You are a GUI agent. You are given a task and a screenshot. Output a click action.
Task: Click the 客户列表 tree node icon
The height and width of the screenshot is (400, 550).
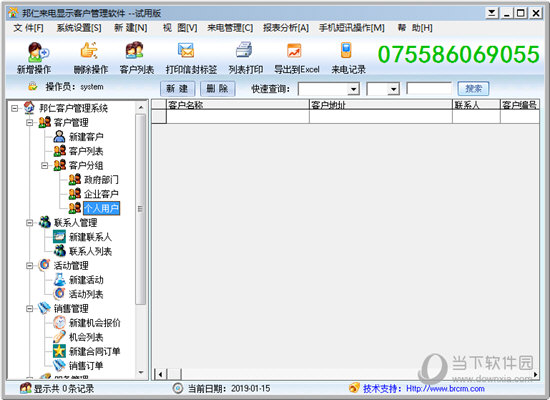[59, 151]
